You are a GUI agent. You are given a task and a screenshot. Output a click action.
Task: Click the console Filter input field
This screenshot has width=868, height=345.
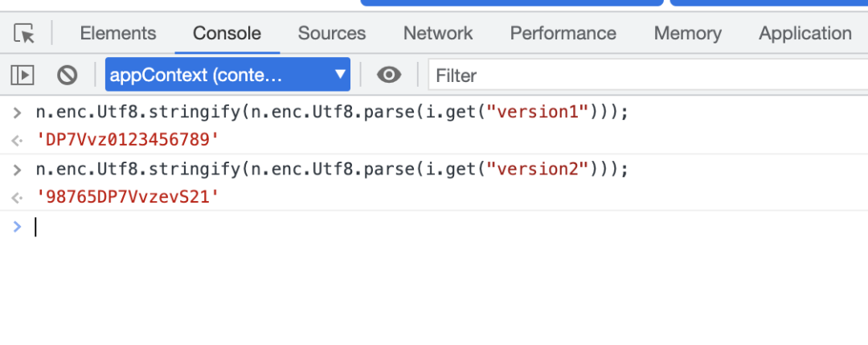pos(643,76)
